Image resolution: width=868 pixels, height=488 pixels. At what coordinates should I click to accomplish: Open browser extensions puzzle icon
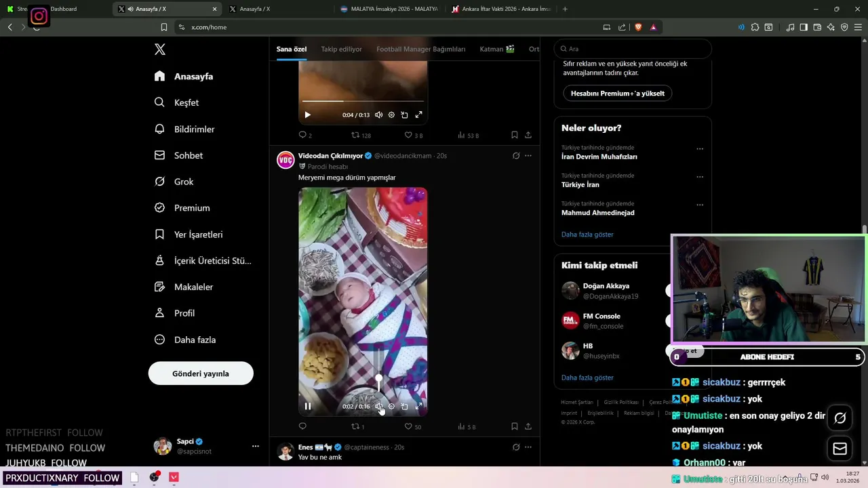pos(755,27)
